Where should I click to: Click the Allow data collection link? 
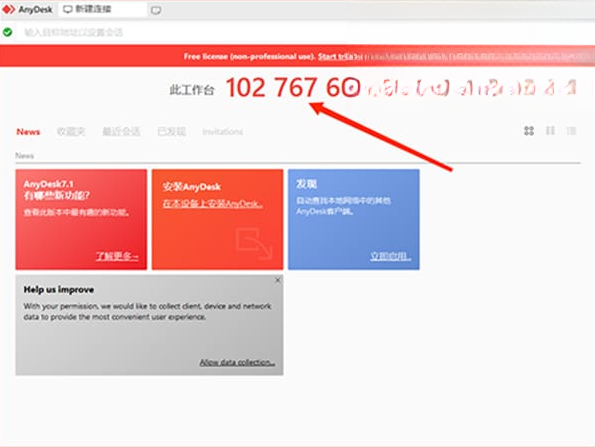point(237,362)
